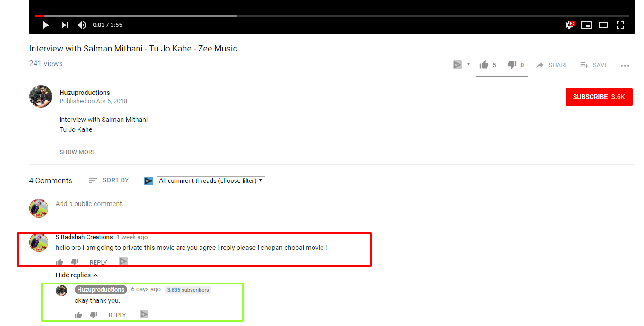Open the more actions three-dot menu
This screenshot has height=326, width=644.
(625, 66)
